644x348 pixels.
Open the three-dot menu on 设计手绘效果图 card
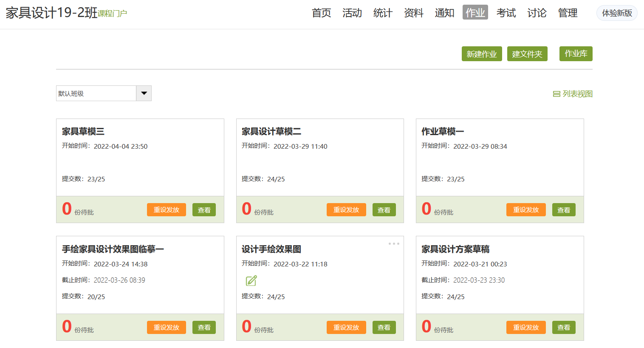[x=394, y=243]
